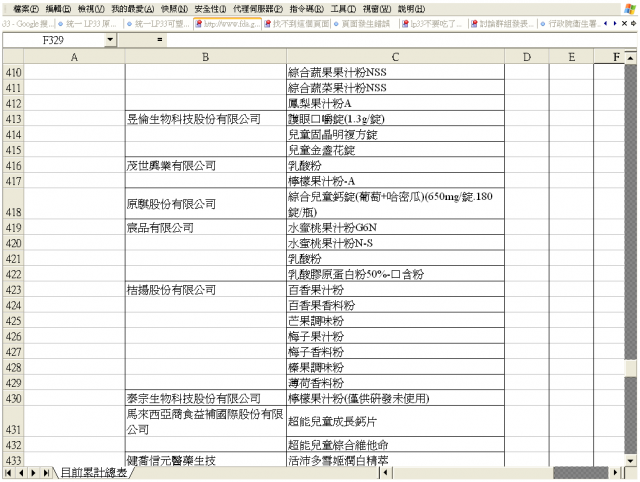
Task: Select the 目前累計總表 sheet tab
Action: 94,473
